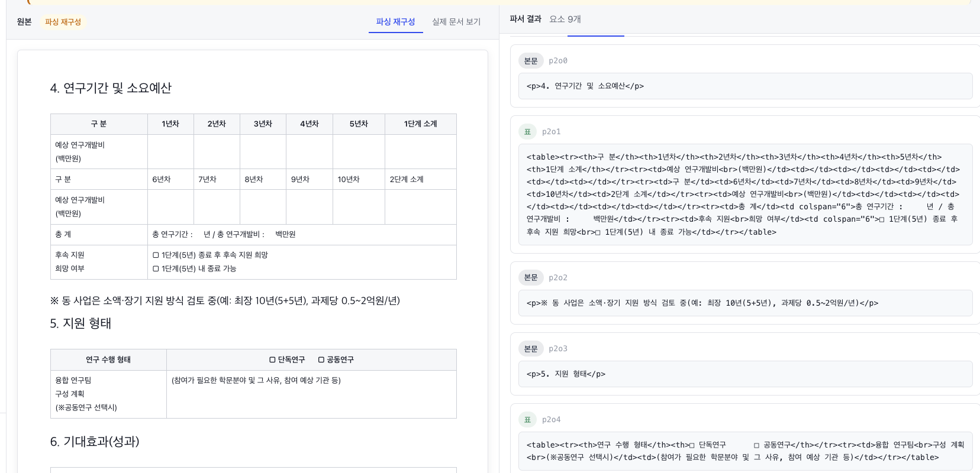The height and width of the screenshot is (473, 980).
Task: Click the 단독연구 option in the table header
Action: (x=287, y=359)
